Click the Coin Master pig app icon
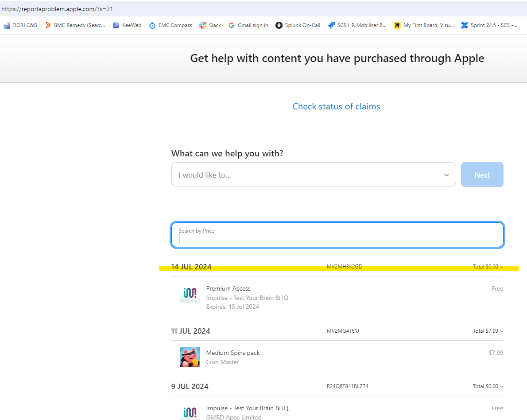This screenshot has height=420, width=527. (190, 357)
